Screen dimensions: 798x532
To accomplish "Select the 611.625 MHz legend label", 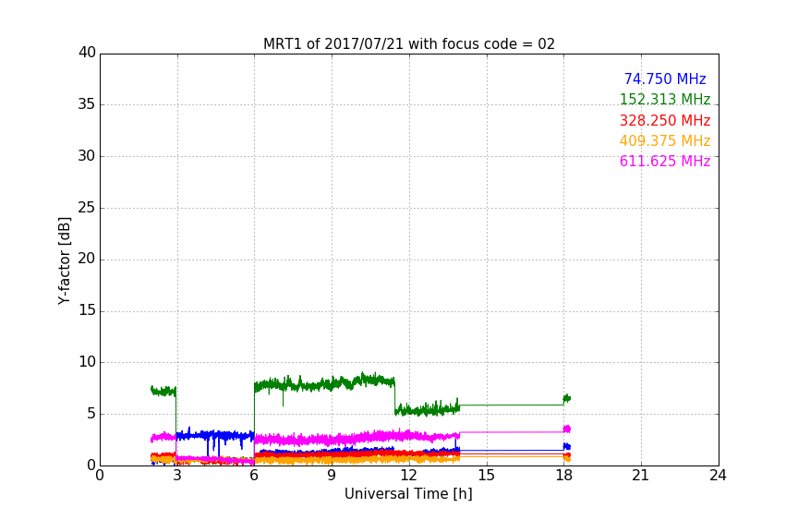I will pos(665,161).
